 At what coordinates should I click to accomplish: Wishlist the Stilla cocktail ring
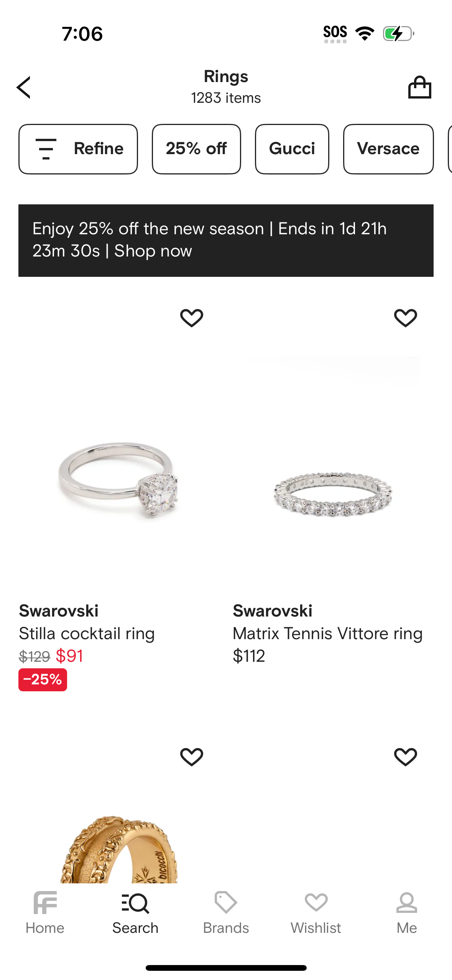tap(192, 318)
